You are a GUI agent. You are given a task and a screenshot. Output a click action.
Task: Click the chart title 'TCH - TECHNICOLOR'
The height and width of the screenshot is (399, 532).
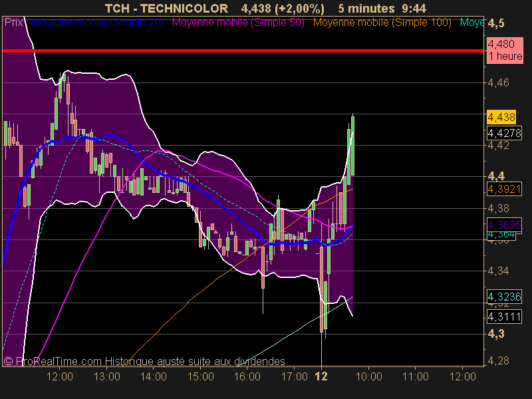[166, 9]
